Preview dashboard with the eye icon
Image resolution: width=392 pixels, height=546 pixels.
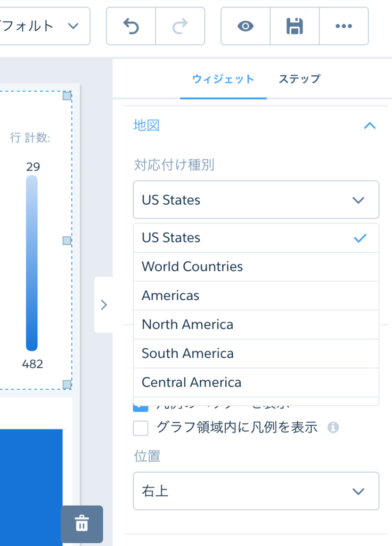(246, 26)
